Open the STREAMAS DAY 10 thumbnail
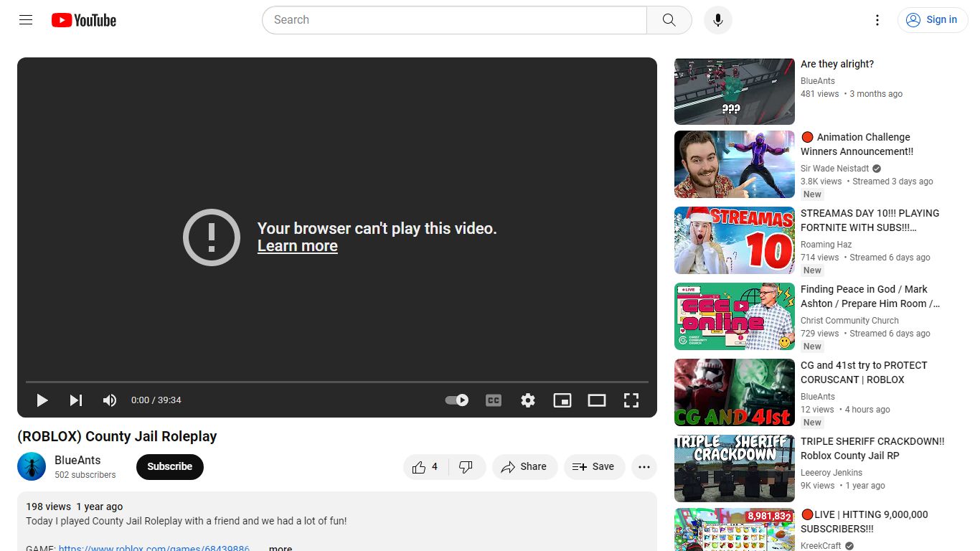The image size is (980, 551). click(x=735, y=240)
